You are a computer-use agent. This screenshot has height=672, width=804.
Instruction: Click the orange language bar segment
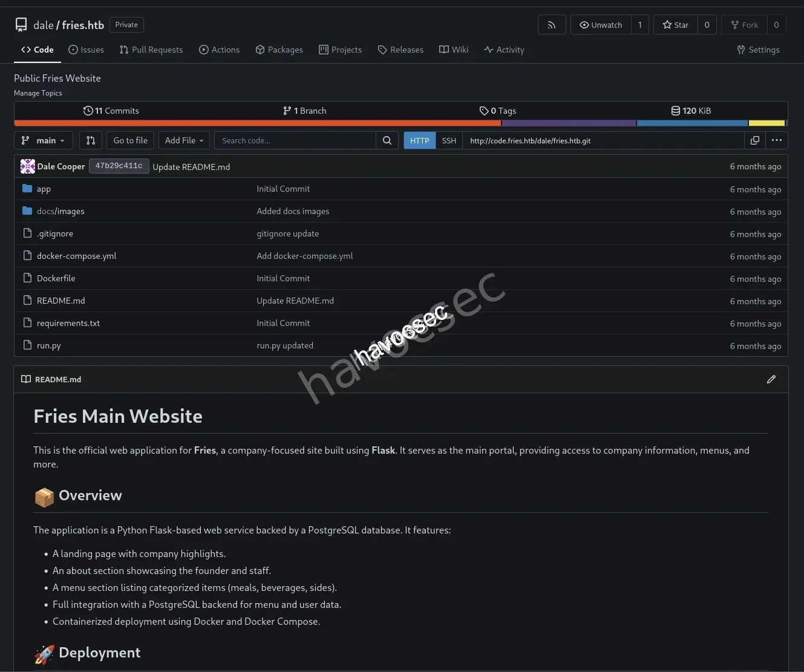257,123
